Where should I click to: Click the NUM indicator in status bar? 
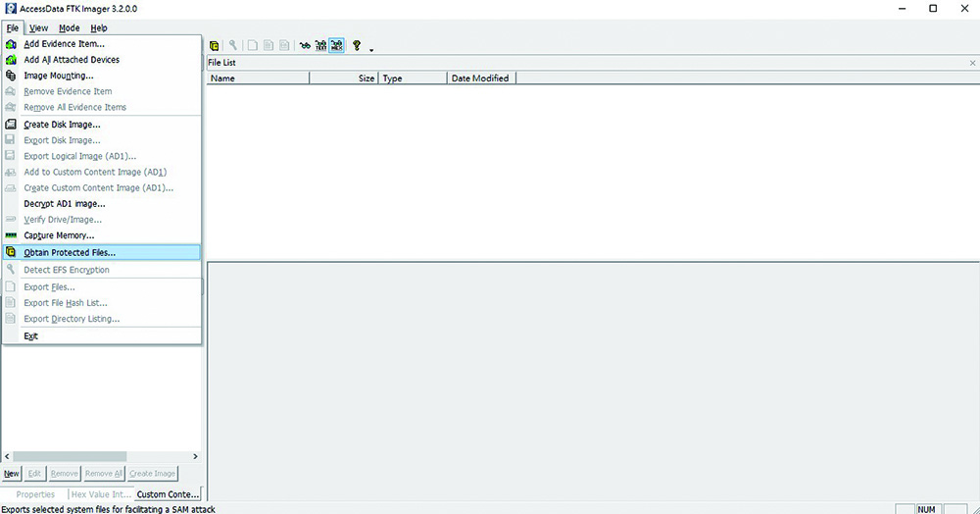(x=927, y=509)
